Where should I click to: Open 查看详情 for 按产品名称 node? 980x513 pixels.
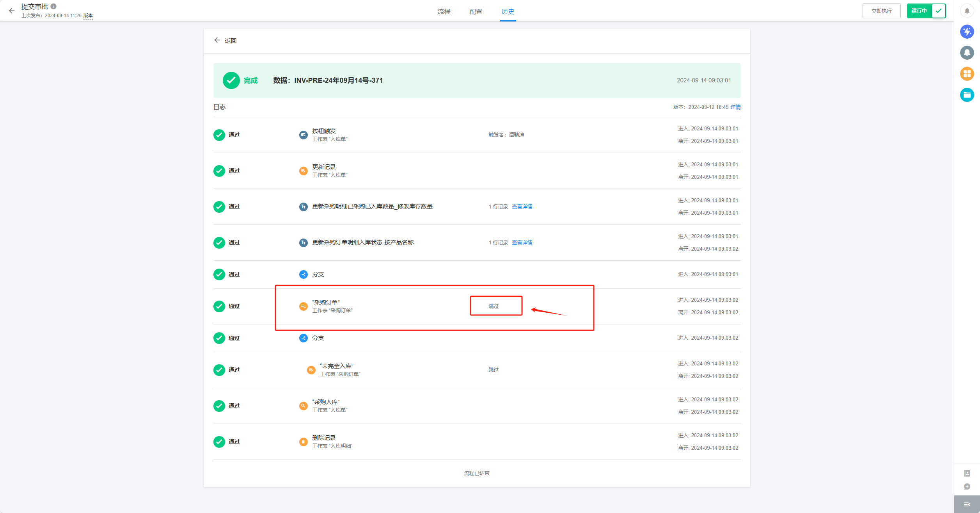[522, 242]
